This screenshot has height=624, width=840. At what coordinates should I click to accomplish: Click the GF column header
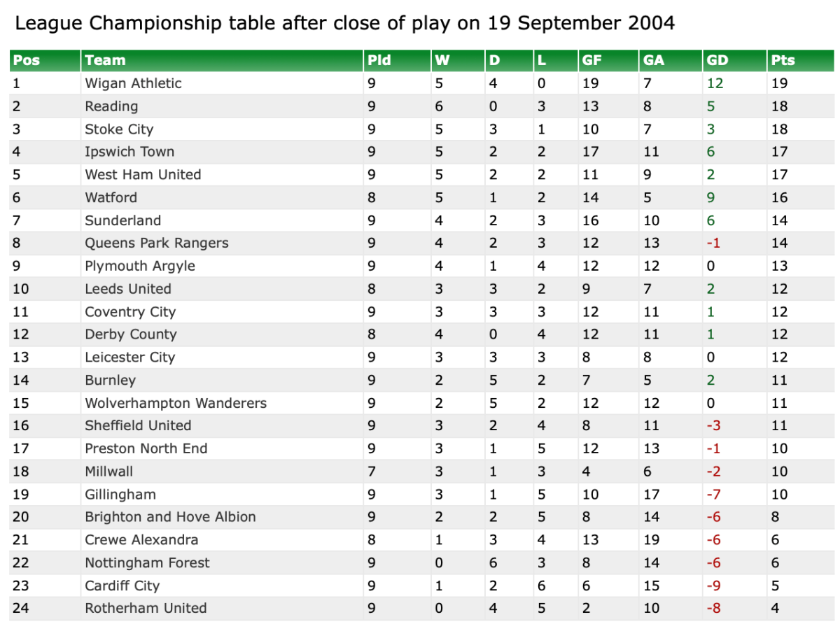[x=591, y=60]
